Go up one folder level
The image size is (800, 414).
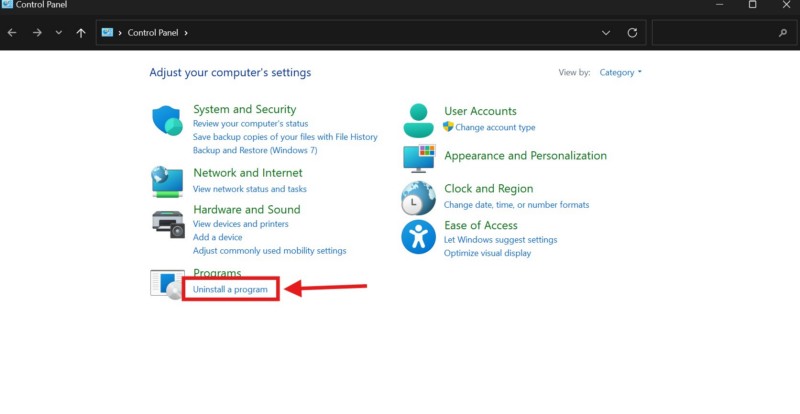(x=81, y=33)
